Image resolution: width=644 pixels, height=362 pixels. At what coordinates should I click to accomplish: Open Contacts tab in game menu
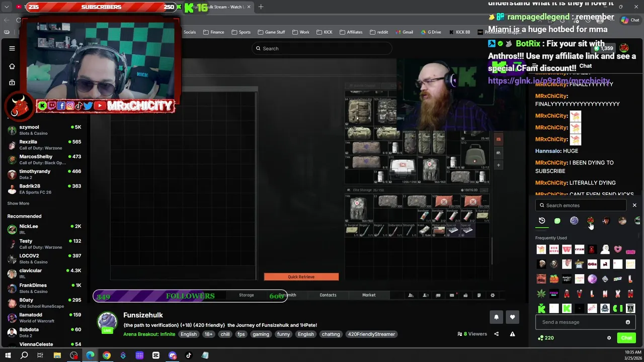click(328, 295)
